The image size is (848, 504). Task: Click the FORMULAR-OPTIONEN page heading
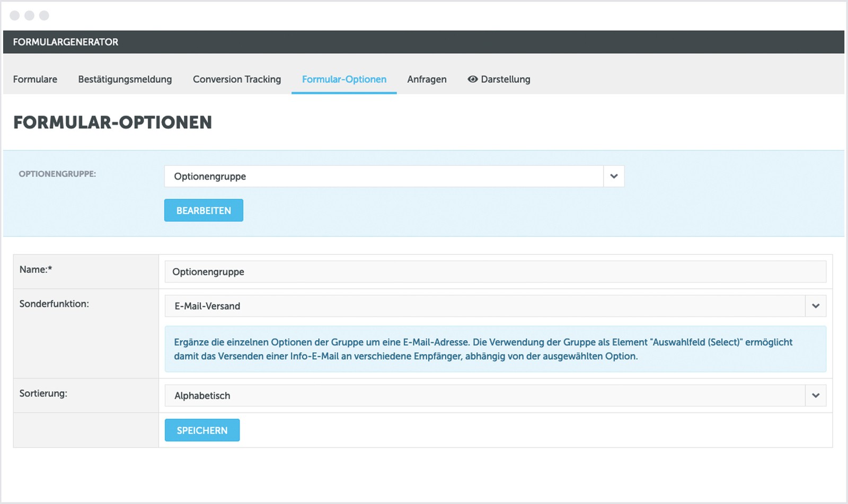pyautogui.click(x=112, y=123)
